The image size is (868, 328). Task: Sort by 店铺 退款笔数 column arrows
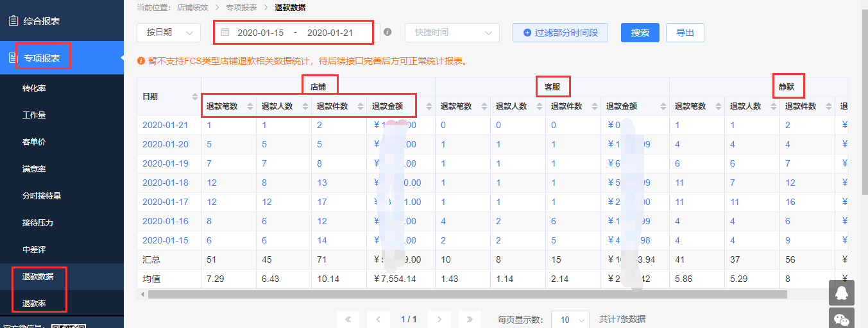[x=250, y=106]
